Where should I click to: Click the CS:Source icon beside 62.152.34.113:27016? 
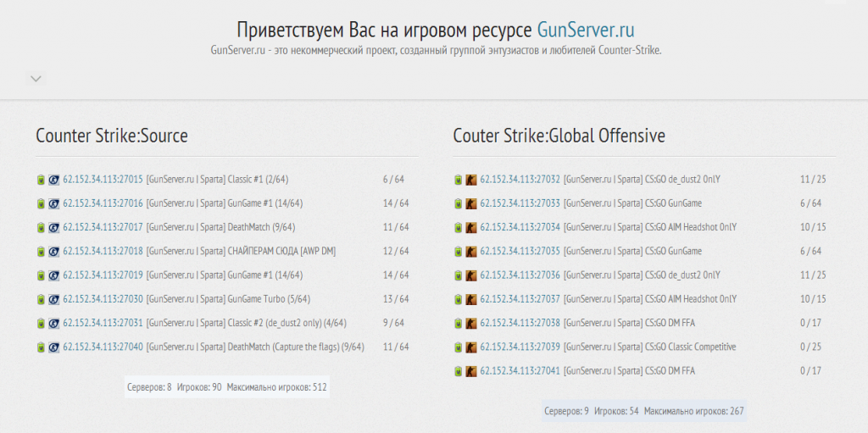[53, 203]
